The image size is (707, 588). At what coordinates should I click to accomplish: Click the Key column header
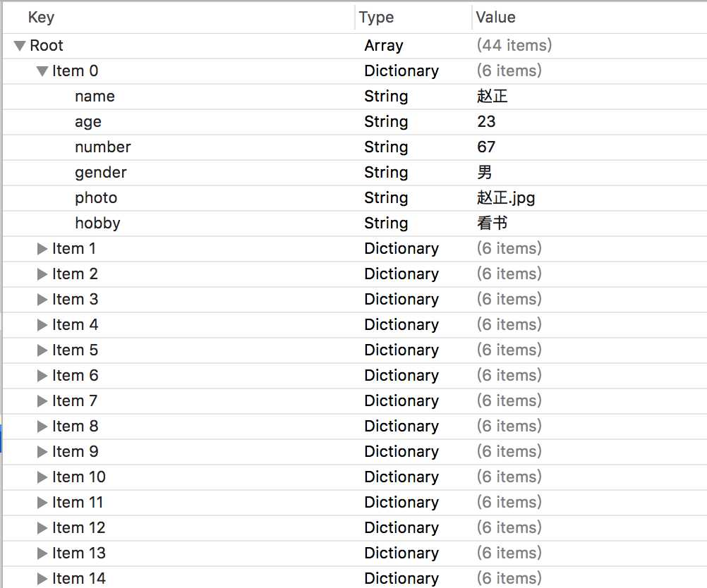[41, 18]
